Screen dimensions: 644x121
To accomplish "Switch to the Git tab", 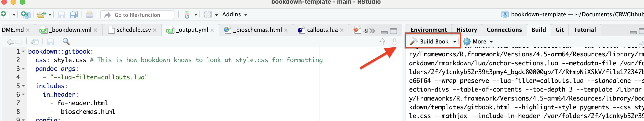I will coord(559,30).
